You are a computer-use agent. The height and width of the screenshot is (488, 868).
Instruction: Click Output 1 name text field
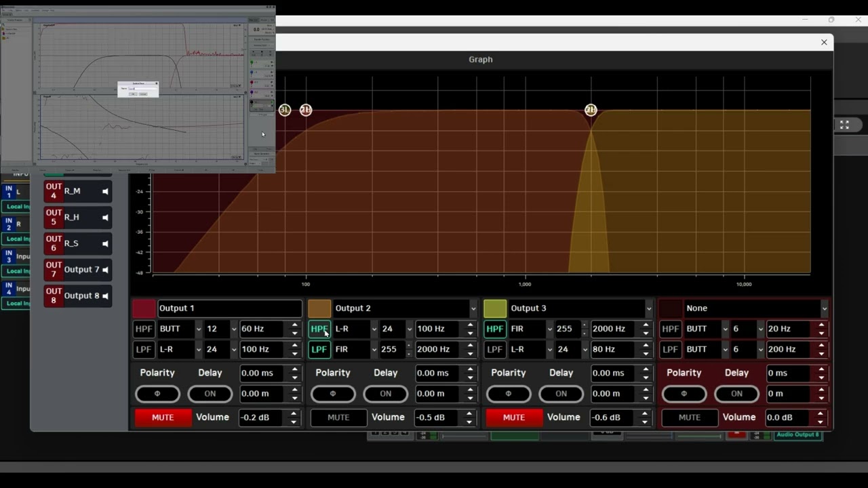(230, 308)
